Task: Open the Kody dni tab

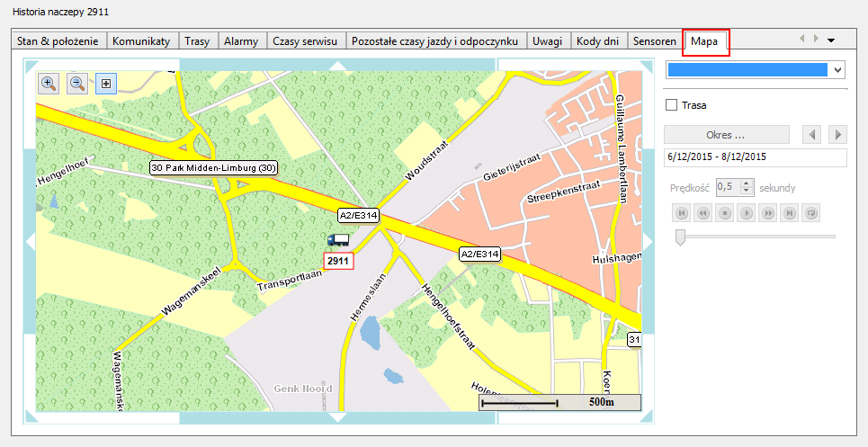Action: 598,41
